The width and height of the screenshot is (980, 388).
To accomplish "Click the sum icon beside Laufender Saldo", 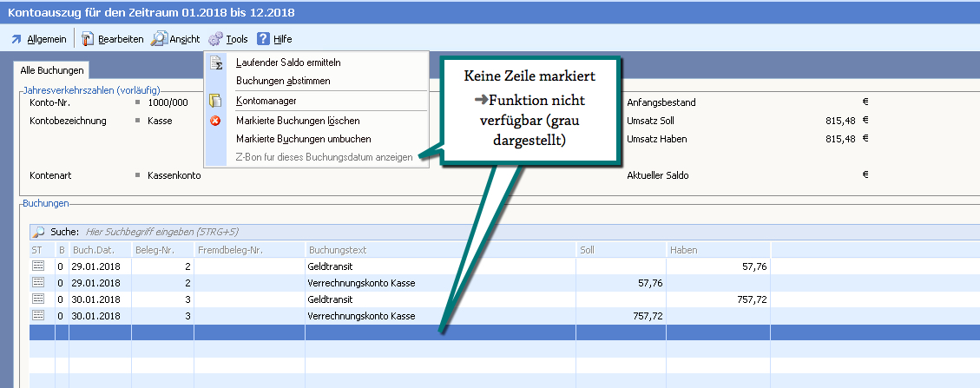I will coord(215,62).
